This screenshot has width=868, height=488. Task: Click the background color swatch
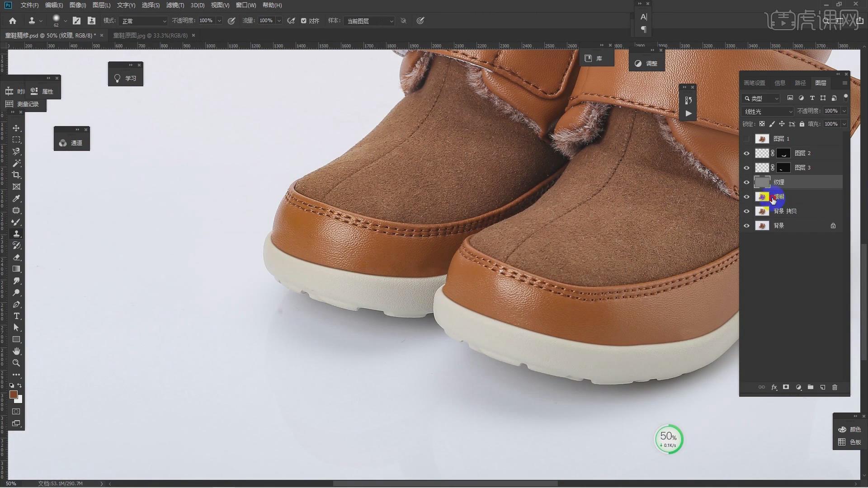point(19,400)
